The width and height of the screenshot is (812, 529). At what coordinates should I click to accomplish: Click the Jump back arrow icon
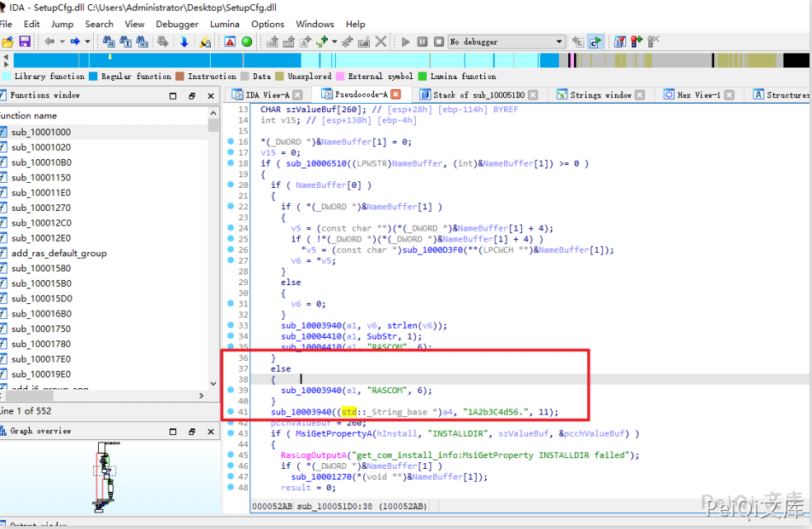[x=49, y=41]
